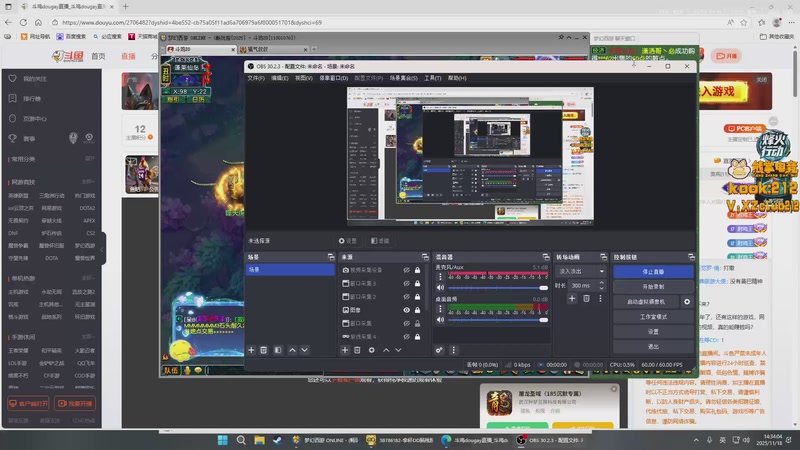Toggle visibility of 视频采集设备 source
800x450 pixels.
click(x=407, y=270)
